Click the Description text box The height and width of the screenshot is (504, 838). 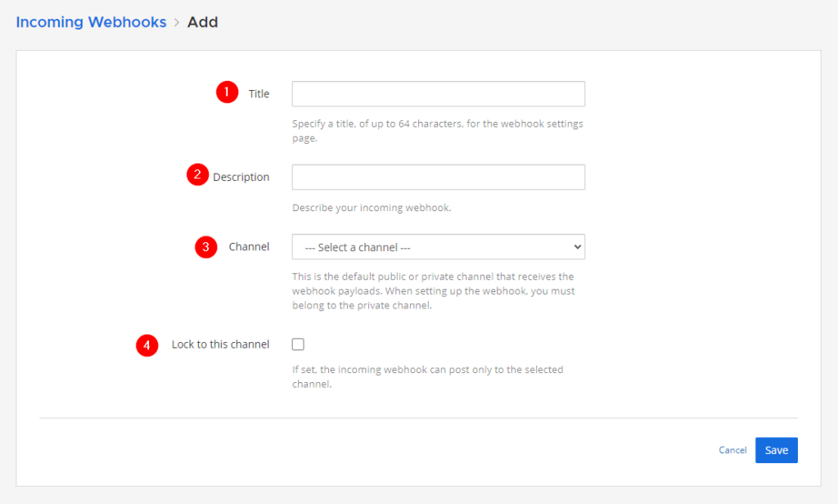tap(438, 177)
